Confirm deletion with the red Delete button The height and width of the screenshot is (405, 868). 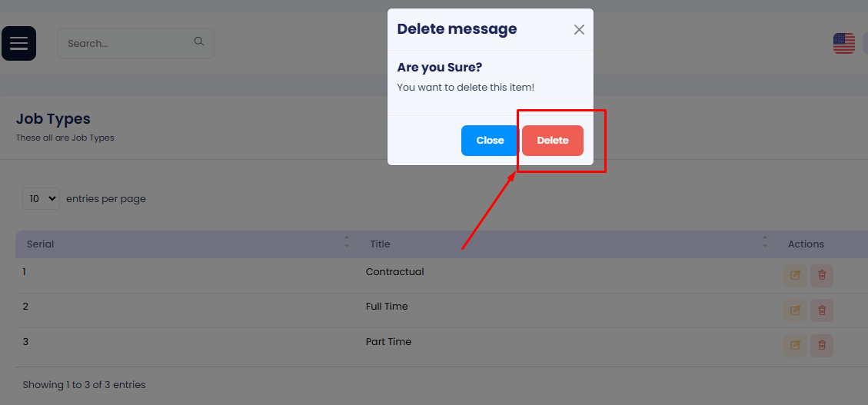click(552, 141)
